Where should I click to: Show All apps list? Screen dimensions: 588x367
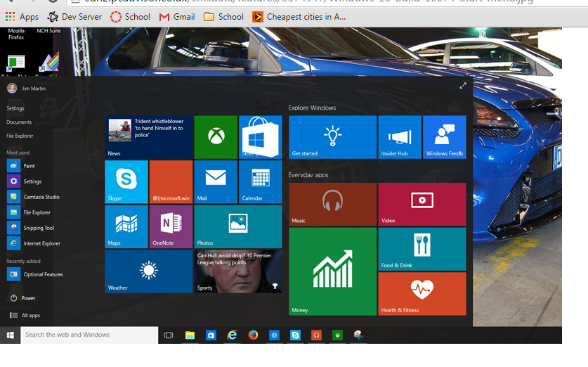(x=25, y=315)
